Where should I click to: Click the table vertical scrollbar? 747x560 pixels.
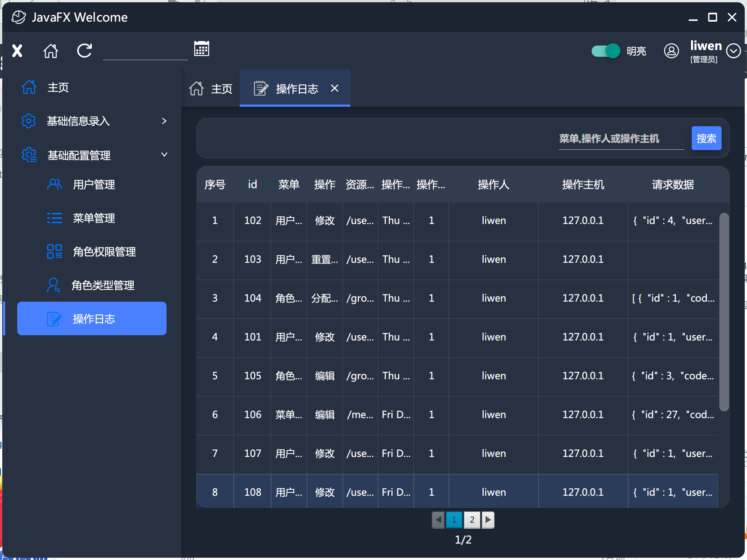(x=724, y=312)
